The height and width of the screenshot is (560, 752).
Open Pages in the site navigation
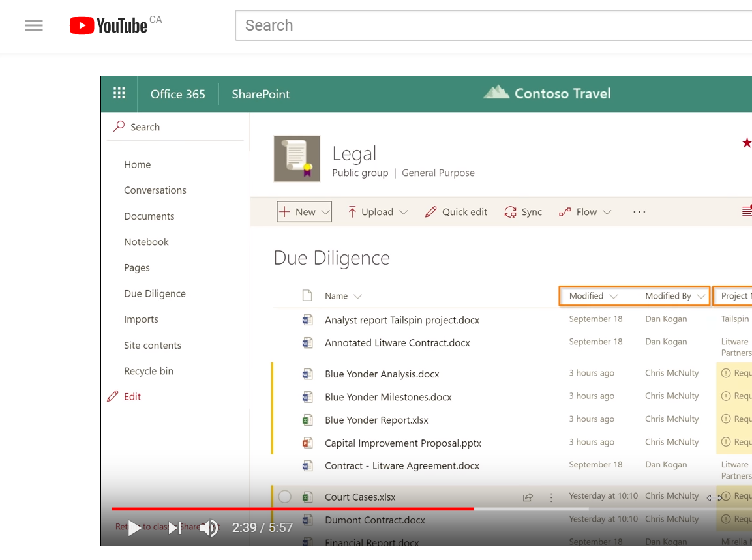137,267
